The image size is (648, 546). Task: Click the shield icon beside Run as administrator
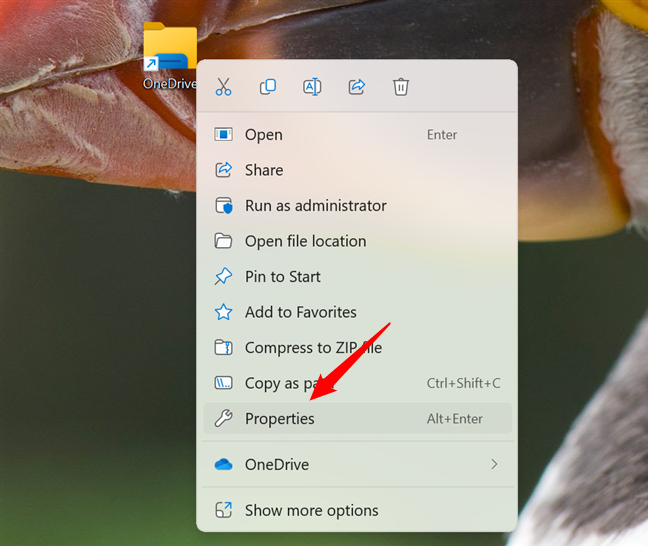tap(224, 205)
